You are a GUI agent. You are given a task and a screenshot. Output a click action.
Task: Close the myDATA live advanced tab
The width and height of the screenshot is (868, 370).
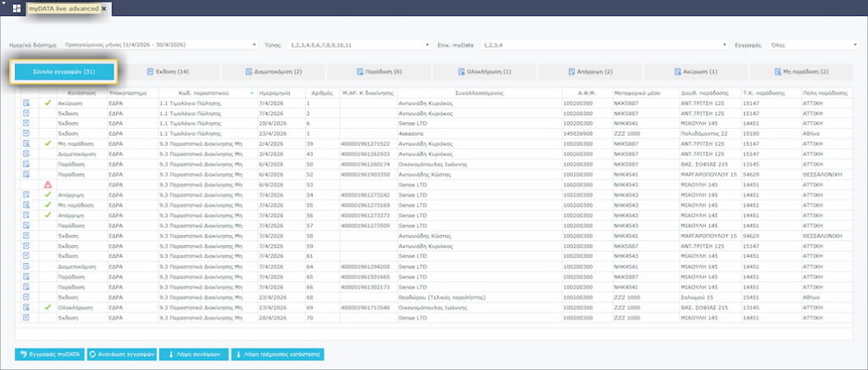point(104,8)
